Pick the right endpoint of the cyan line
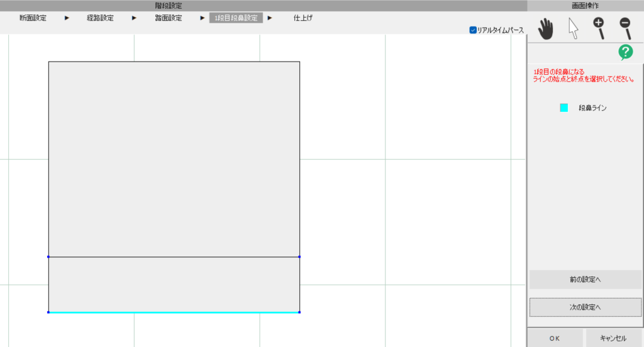 tap(299, 312)
